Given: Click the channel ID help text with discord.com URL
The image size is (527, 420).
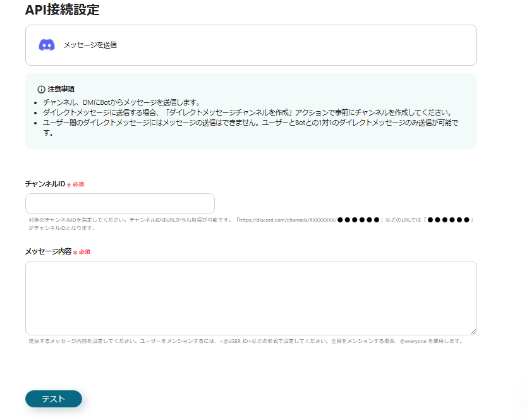Looking at the screenshot, I should 251,224.
